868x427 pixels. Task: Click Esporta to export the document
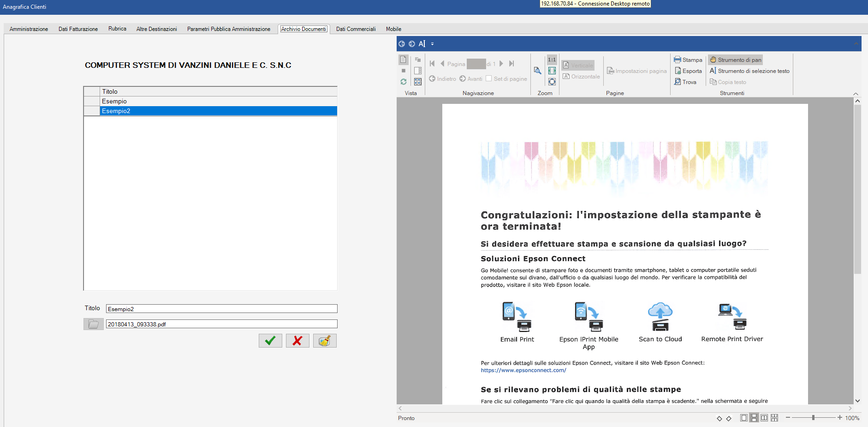pos(688,71)
